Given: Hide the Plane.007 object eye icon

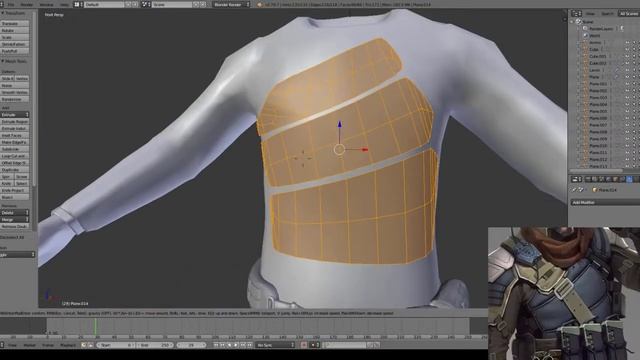Looking at the screenshot, I should tap(627, 125).
